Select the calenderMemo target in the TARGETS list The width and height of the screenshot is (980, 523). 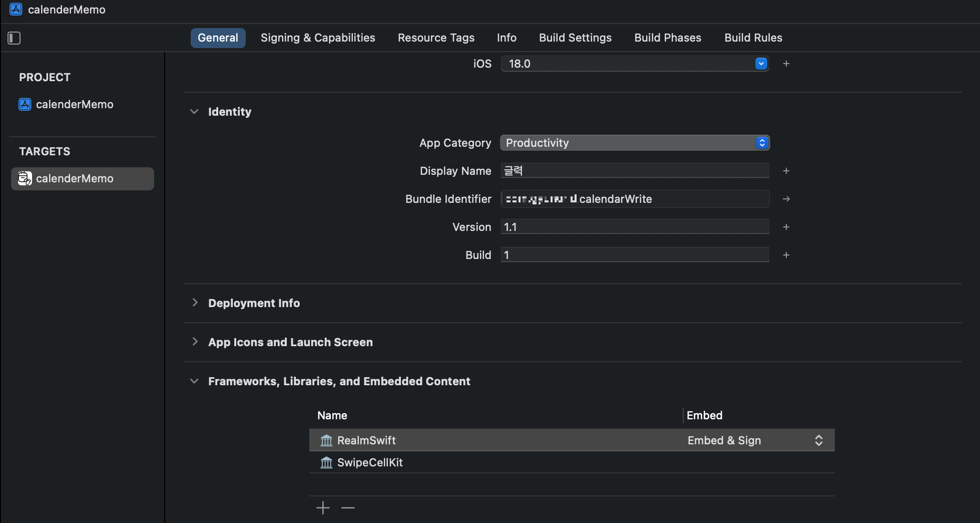click(83, 178)
